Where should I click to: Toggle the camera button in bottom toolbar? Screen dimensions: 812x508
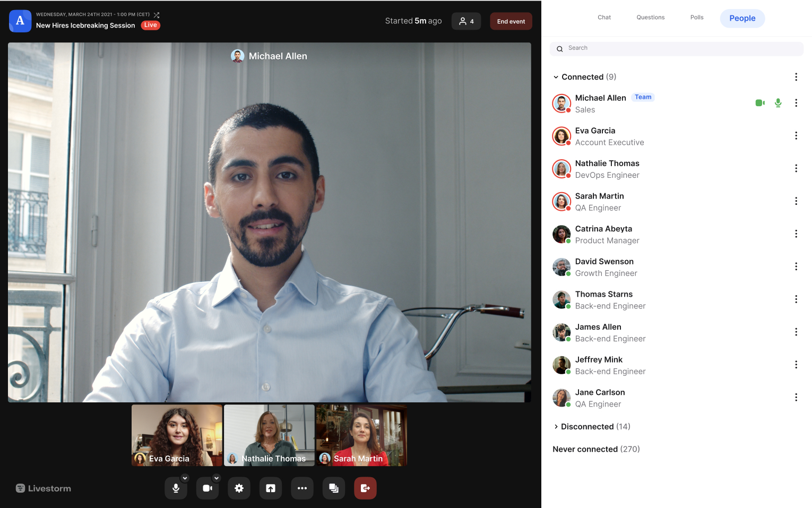(x=208, y=488)
